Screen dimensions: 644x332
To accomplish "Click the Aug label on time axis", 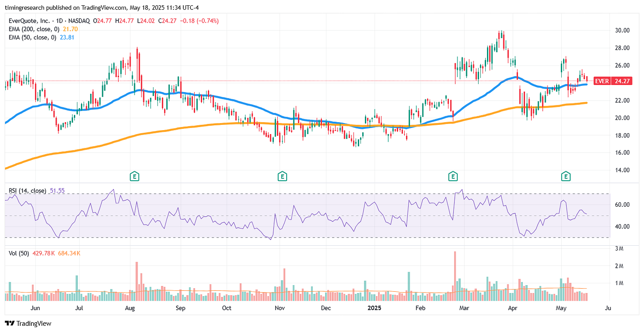I will [x=130, y=307].
